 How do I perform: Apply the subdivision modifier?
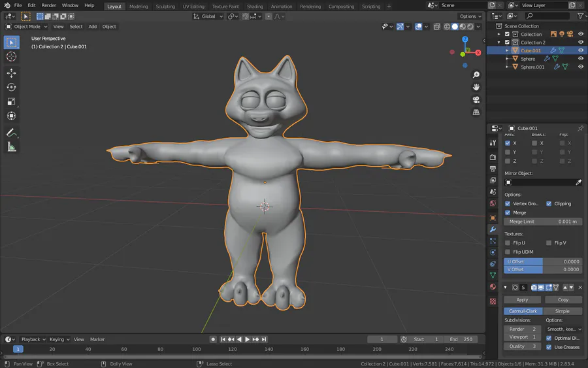click(x=522, y=300)
